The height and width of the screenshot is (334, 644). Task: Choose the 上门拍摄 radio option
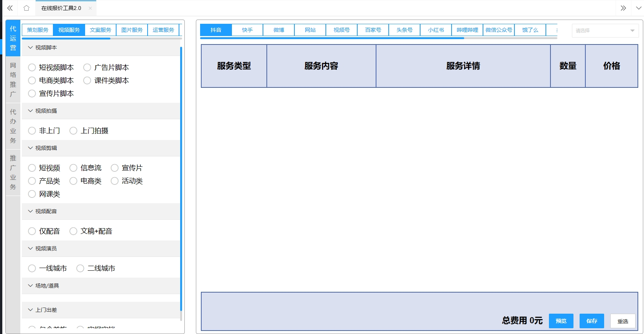tap(74, 131)
